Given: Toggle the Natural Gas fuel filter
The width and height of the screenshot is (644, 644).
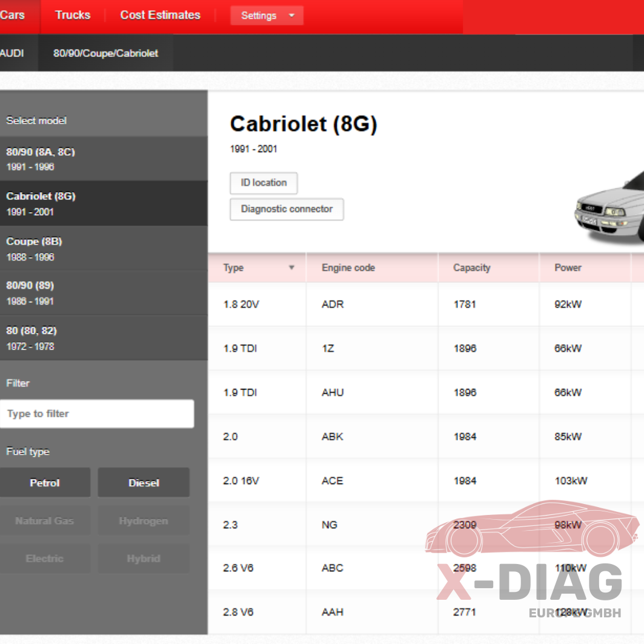Looking at the screenshot, I should point(45,521).
